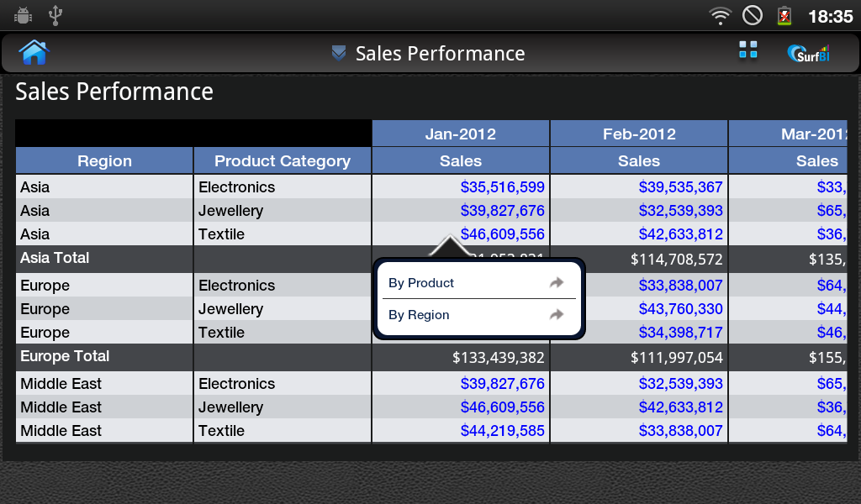Open Europe Jewellery Feb-2012 sales $43,760,330

(x=680, y=309)
